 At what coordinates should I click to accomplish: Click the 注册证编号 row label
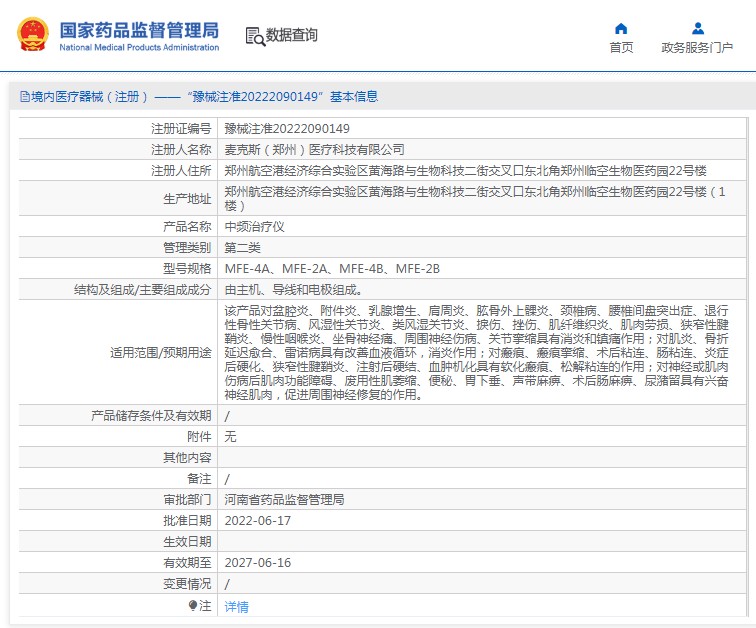[x=181, y=129]
